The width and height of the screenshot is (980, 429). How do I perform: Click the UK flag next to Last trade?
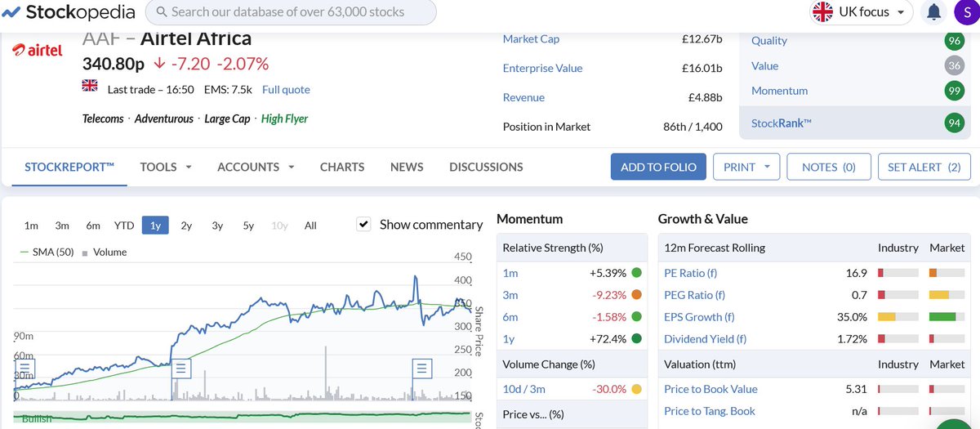90,86
